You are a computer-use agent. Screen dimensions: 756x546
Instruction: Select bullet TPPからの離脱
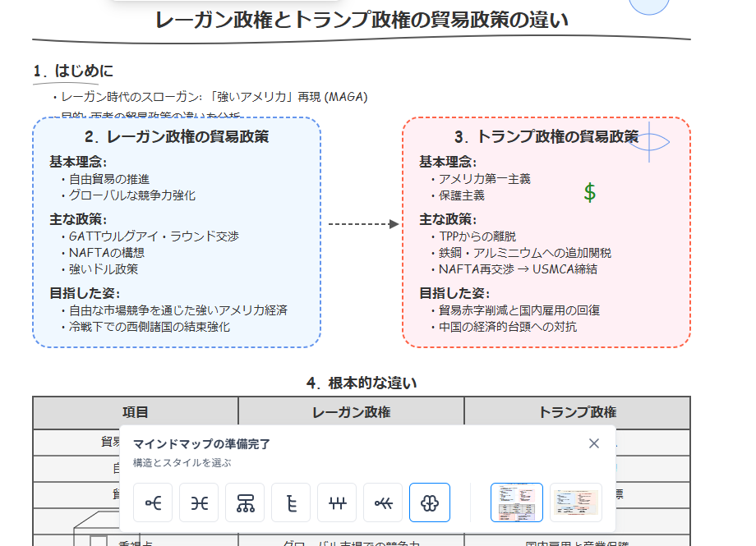point(473,236)
